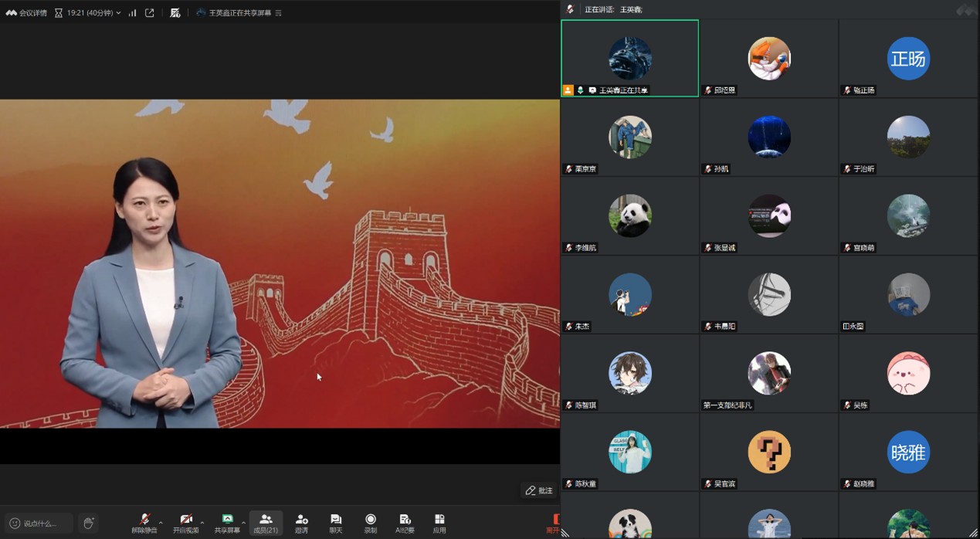Expand the video options arrow beside 开启视频
The height and width of the screenshot is (539, 980).
(x=202, y=522)
